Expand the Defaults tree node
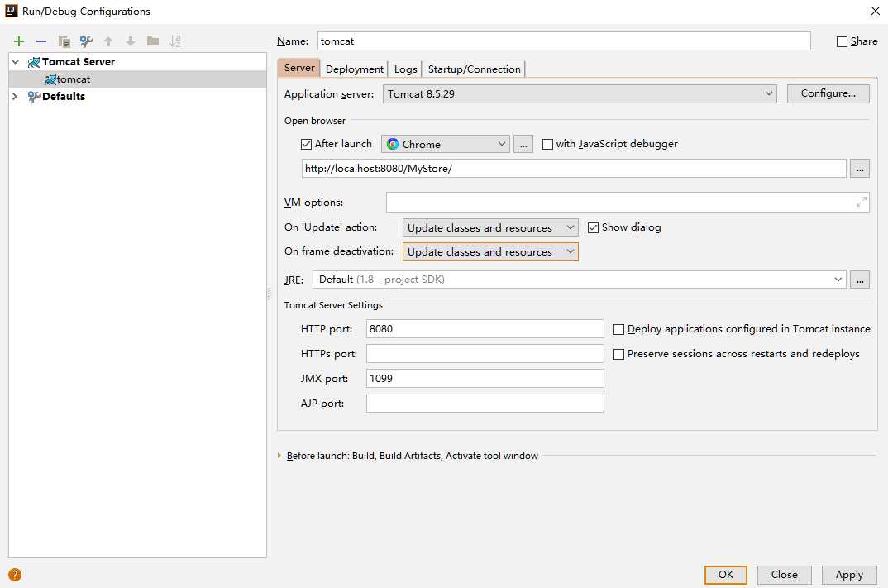The width and height of the screenshot is (888, 588). (x=15, y=96)
